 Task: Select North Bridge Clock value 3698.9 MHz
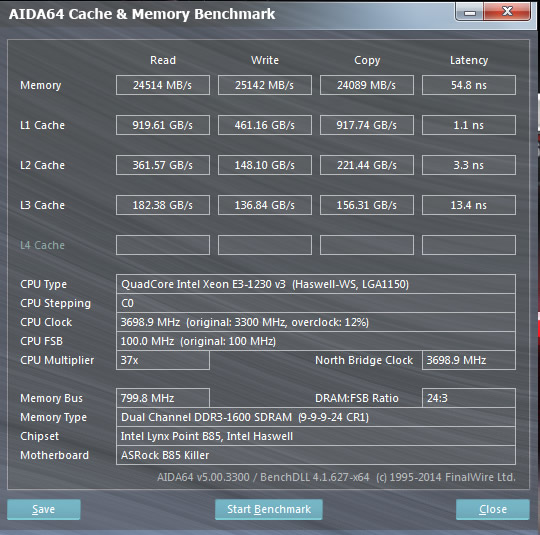tap(469, 360)
